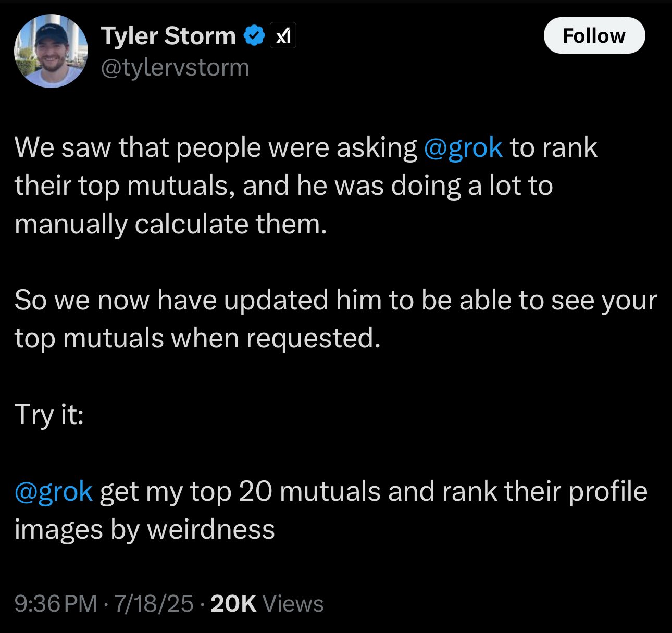672x633 pixels.
Task: Open the @grok mention before 'get my top 20'
Action: coord(54,491)
